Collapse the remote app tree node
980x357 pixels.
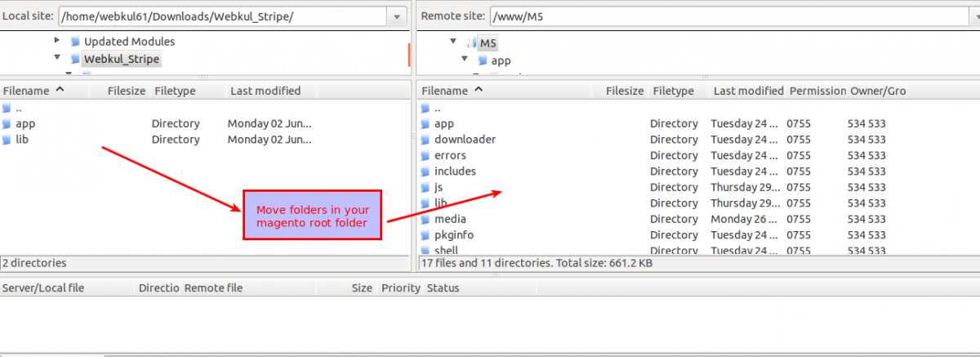click(x=464, y=60)
